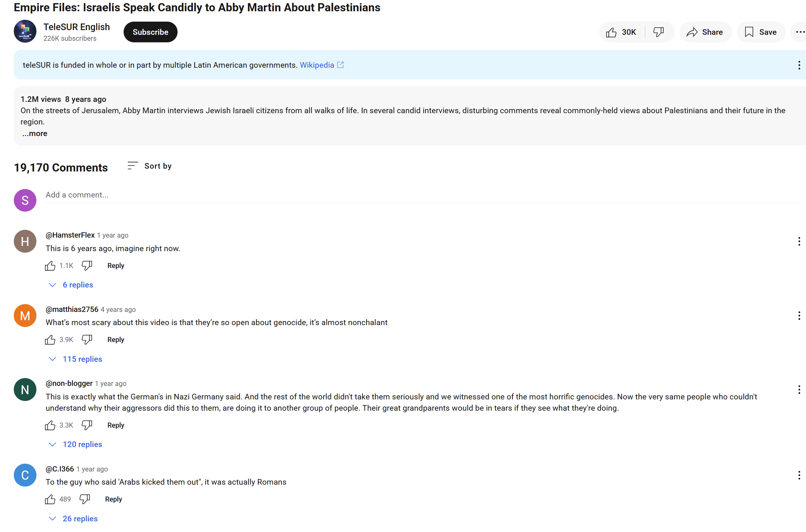Dislike the video with the thumbs-down icon
The width and height of the screenshot is (806, 532).
[658, 32]
